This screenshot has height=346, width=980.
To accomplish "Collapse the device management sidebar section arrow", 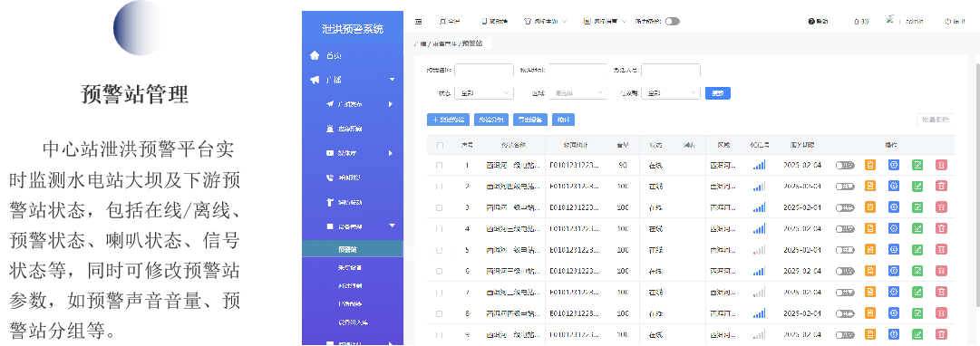I will 392,226.
